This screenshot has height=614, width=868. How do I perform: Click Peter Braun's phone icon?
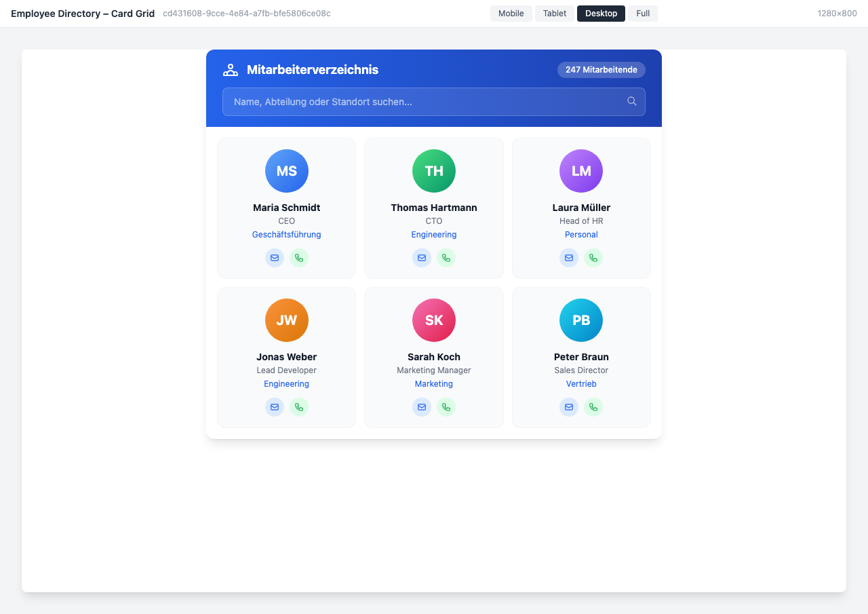593,407
